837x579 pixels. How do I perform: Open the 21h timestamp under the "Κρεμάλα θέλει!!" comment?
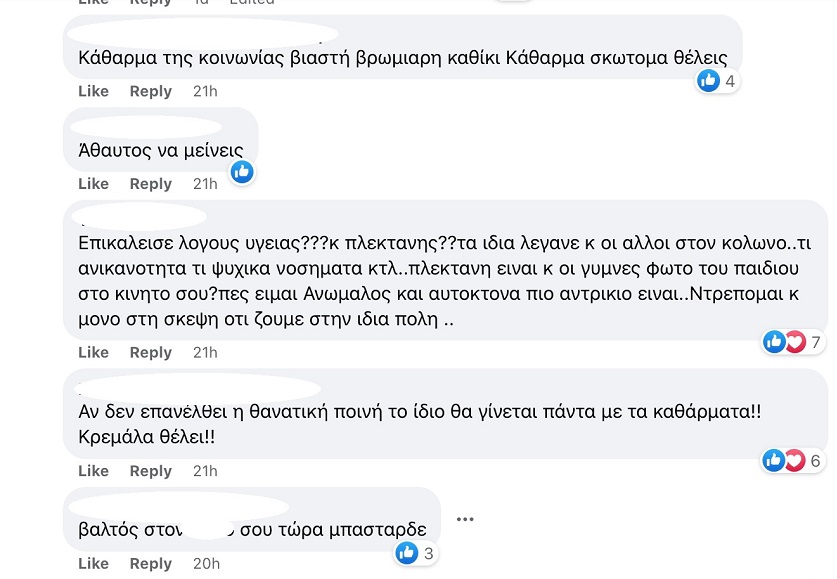(205, 471)
